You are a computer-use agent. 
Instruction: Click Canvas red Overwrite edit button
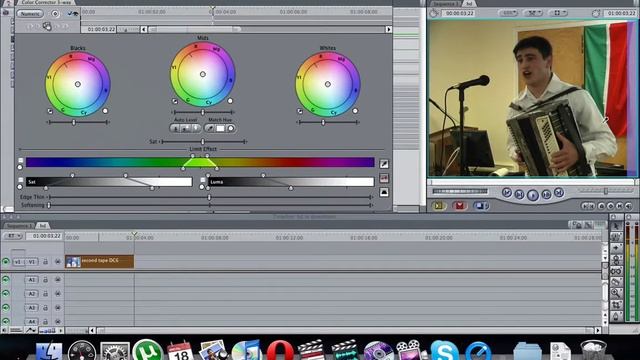pos(460,206)
